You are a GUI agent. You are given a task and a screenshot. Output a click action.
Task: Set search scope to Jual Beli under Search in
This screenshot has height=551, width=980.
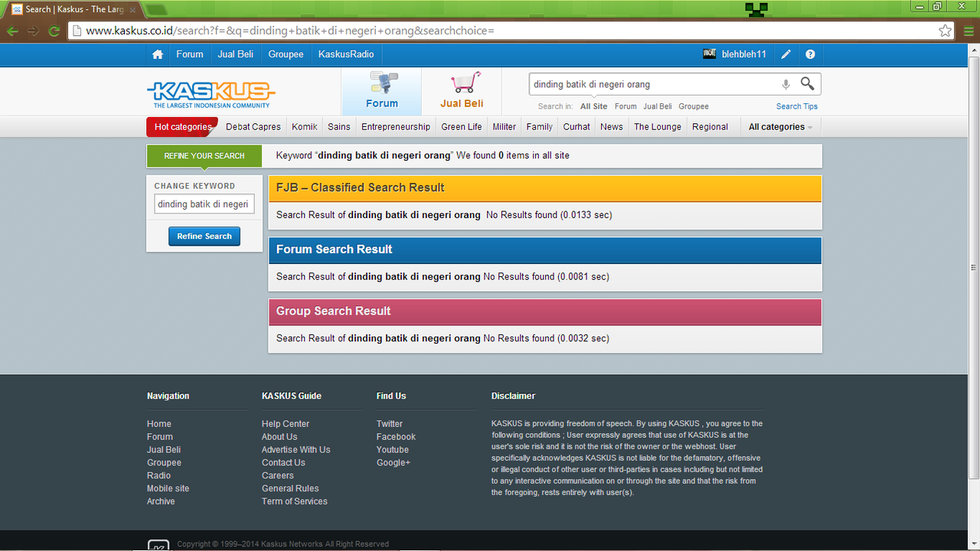coord(658,106)
